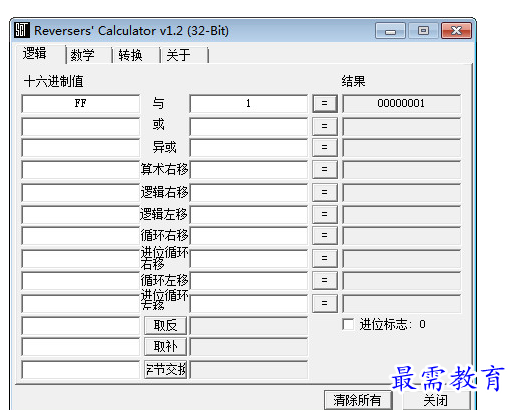Click the result field showing 00000001
The width and height of the screenshot is (513, 410).
point(401,104)
